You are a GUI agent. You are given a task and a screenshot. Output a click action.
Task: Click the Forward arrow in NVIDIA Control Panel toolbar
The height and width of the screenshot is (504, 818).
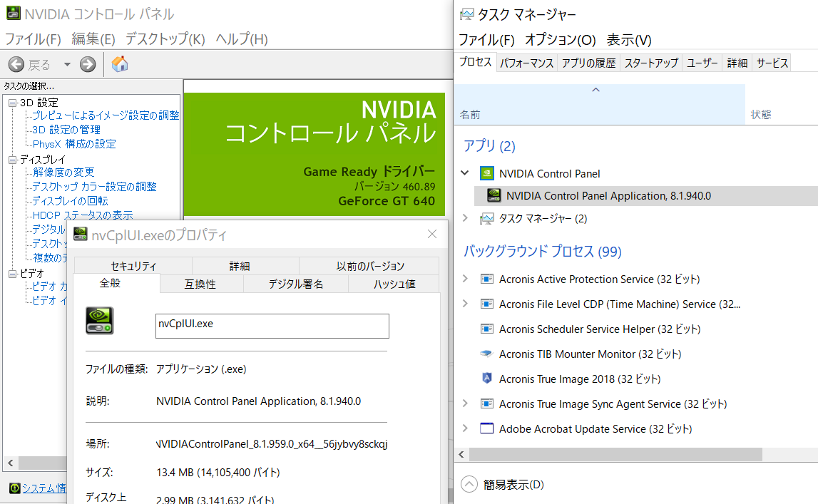pyautogui.click(x=88, y=64)
